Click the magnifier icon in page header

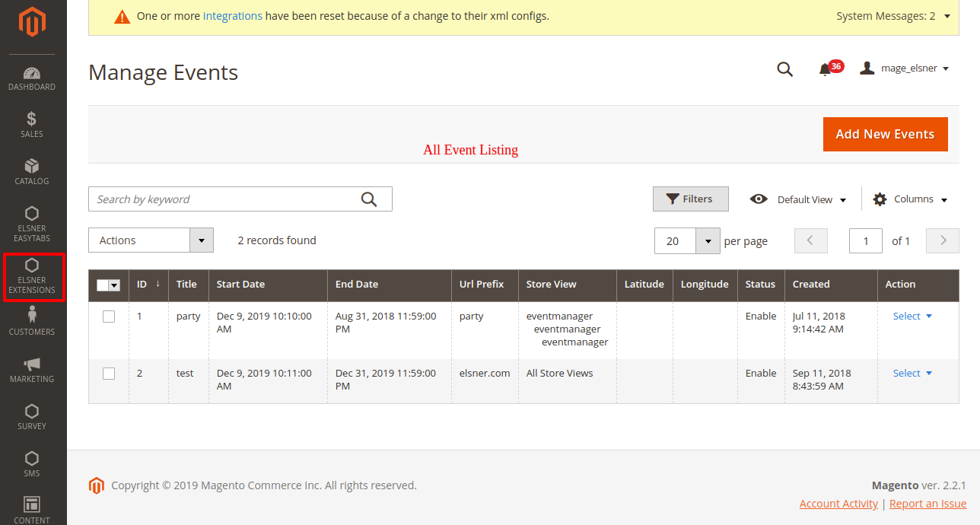[x=784, y=69]
